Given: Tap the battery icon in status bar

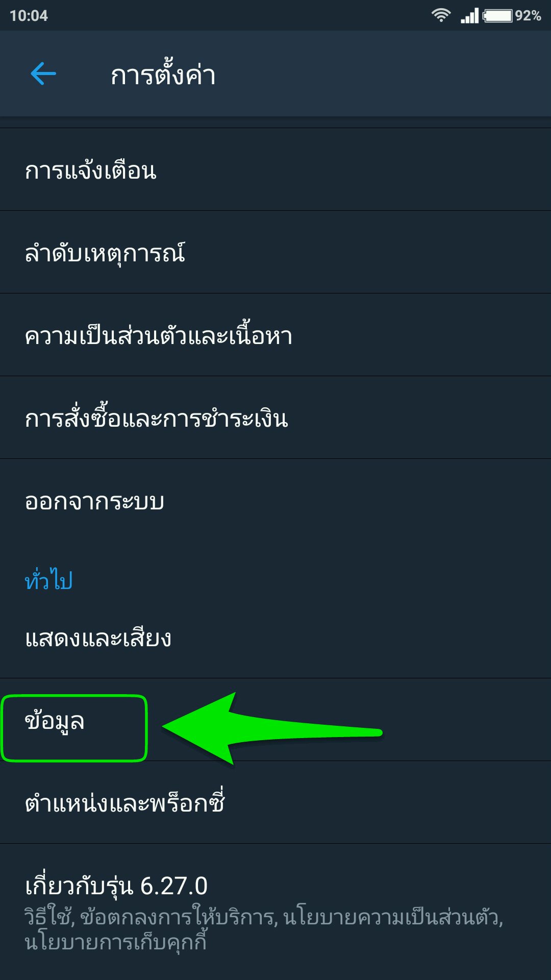Looking at the screenshot, I should 497,15.
